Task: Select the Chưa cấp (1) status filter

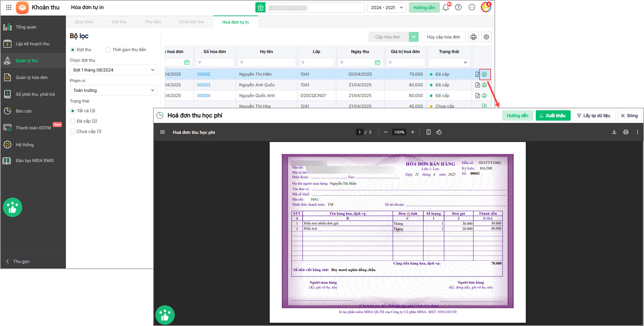Action: 73,132
